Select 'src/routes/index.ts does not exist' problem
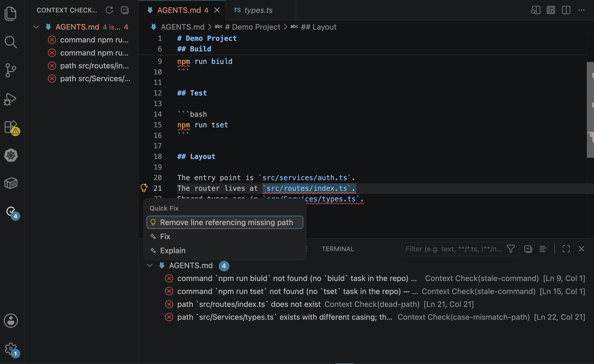 point(366,304)
